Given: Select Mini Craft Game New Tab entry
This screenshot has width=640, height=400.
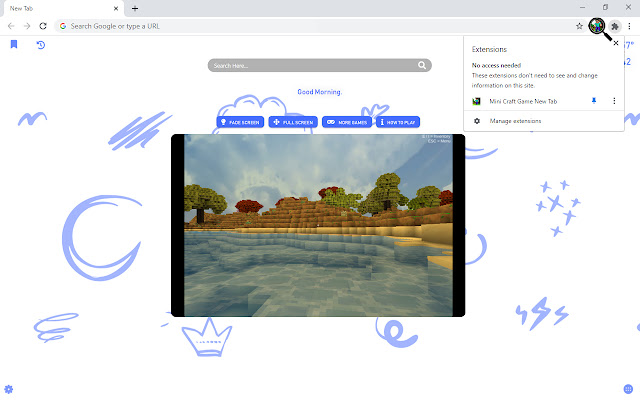Looking at the screenshot, I should pos(523,101).
